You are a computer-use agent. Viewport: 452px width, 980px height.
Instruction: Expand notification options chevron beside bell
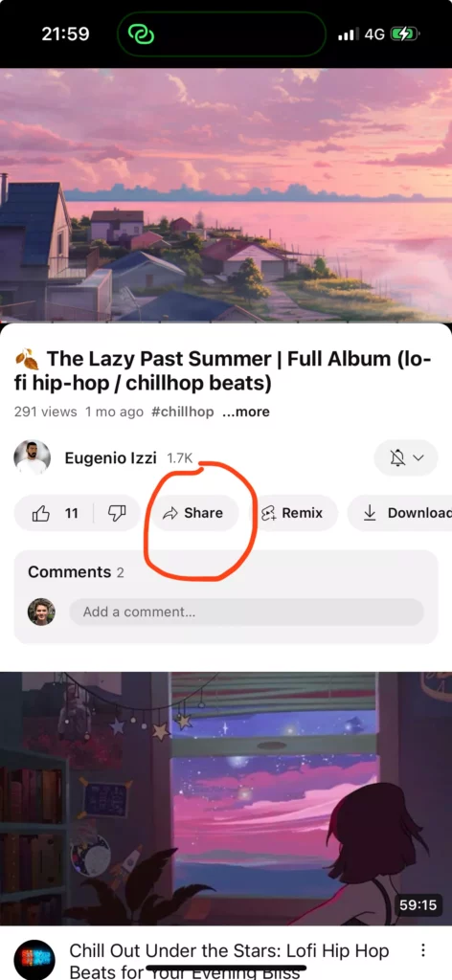[418, 458]
